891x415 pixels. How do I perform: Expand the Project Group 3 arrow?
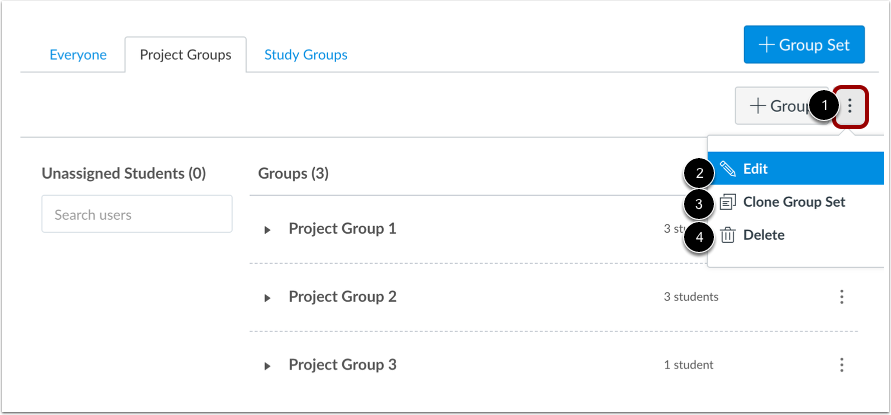point(268,366)
